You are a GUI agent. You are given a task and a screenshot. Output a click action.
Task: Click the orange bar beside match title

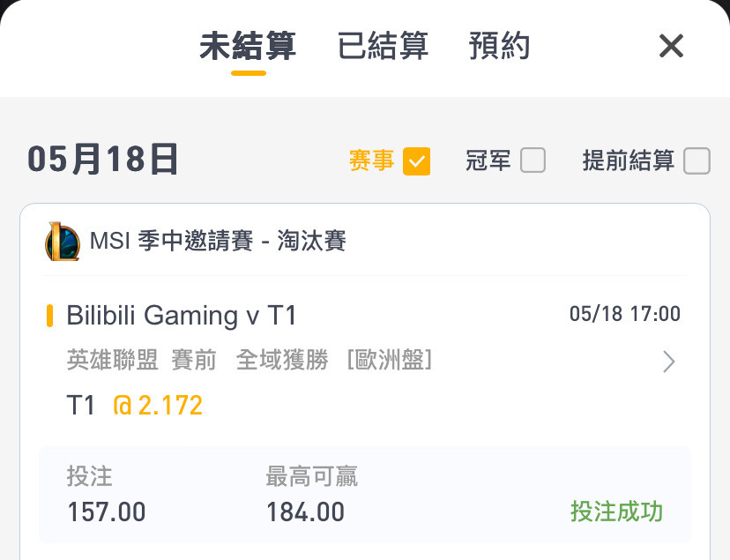tap(49, 316)
